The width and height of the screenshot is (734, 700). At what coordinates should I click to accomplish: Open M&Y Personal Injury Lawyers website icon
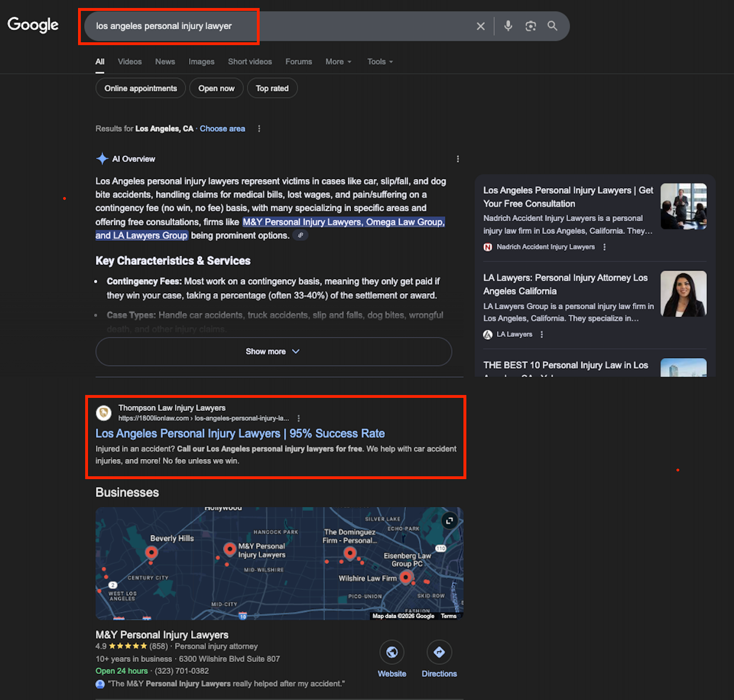click(x=392, y=652)
